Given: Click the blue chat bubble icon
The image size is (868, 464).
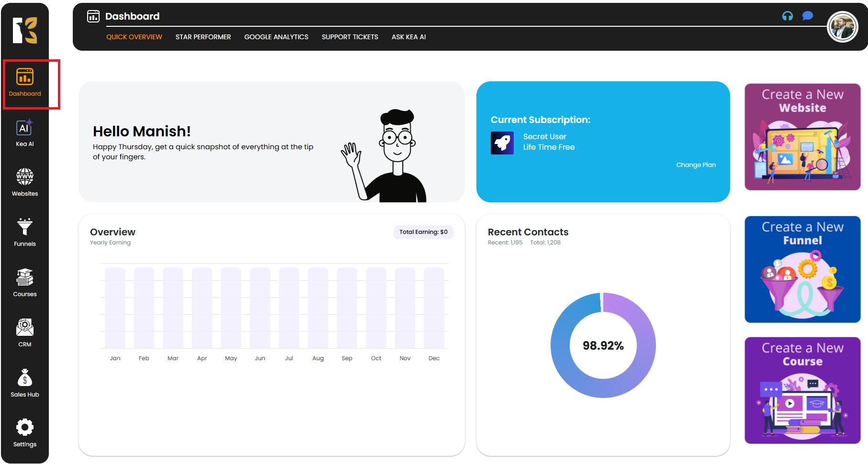Looking at the screenshot, I should click(807, 16).
